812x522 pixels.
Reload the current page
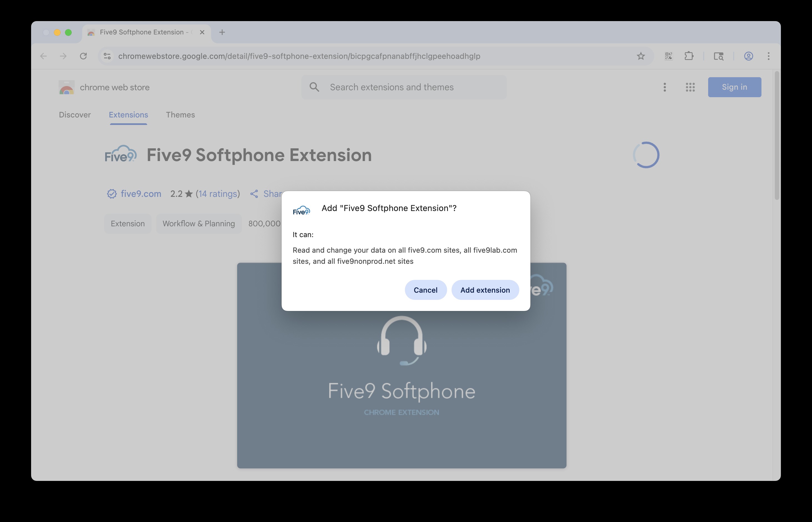(x=83, y=56)
